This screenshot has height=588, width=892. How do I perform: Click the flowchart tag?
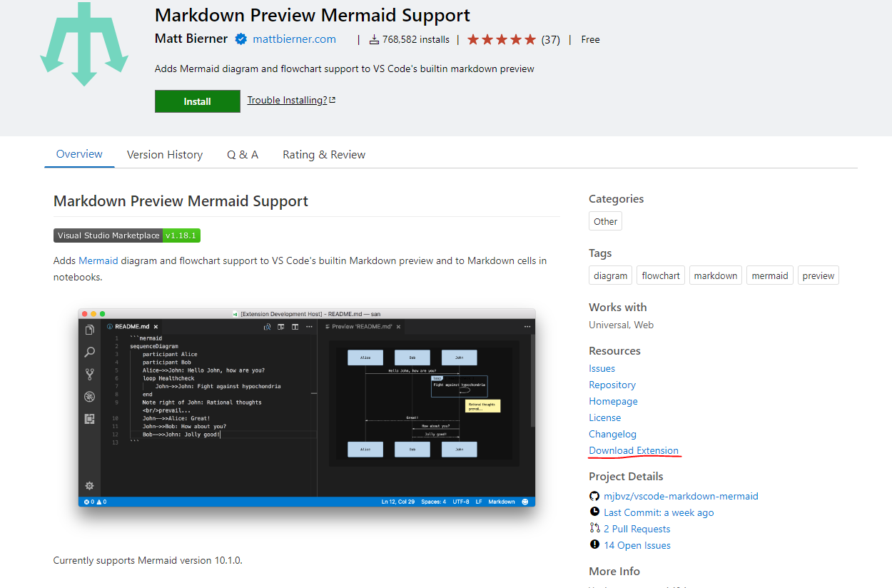pyautogui.click(x=661, y=275)
